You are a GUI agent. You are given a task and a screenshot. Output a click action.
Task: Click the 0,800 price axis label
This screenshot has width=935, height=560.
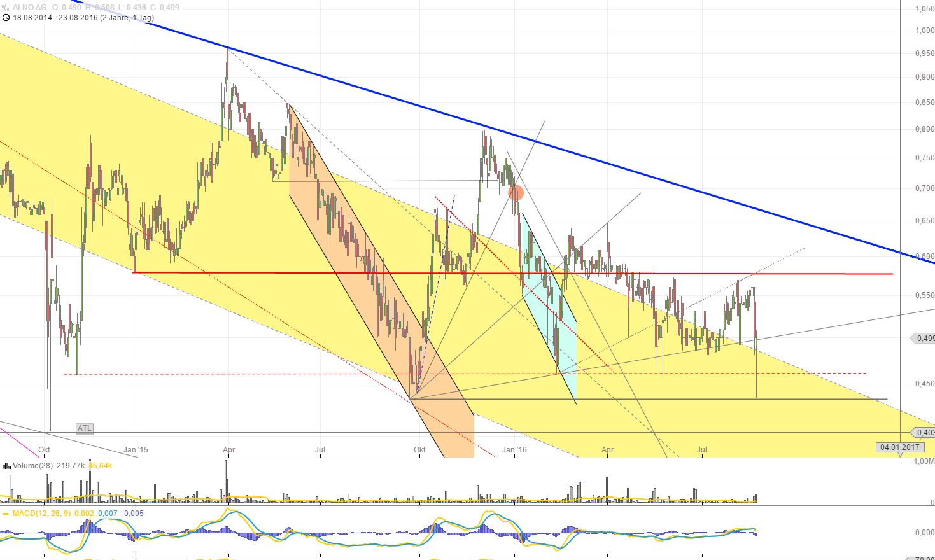pyautogui.click(x=924, y=129)
